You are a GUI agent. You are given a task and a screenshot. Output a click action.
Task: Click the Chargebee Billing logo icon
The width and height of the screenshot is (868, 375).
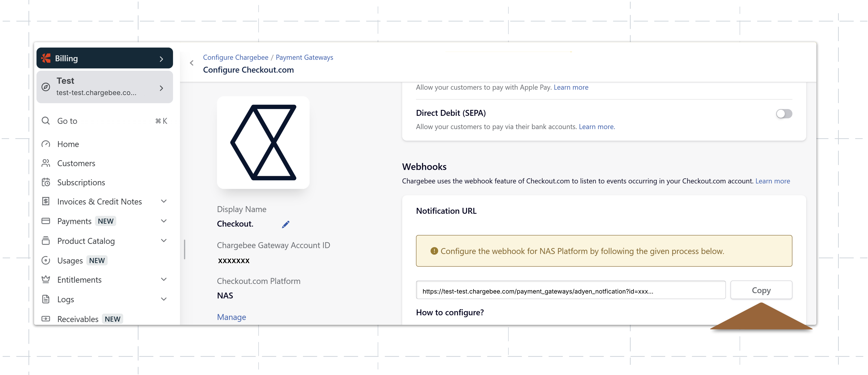46,58
